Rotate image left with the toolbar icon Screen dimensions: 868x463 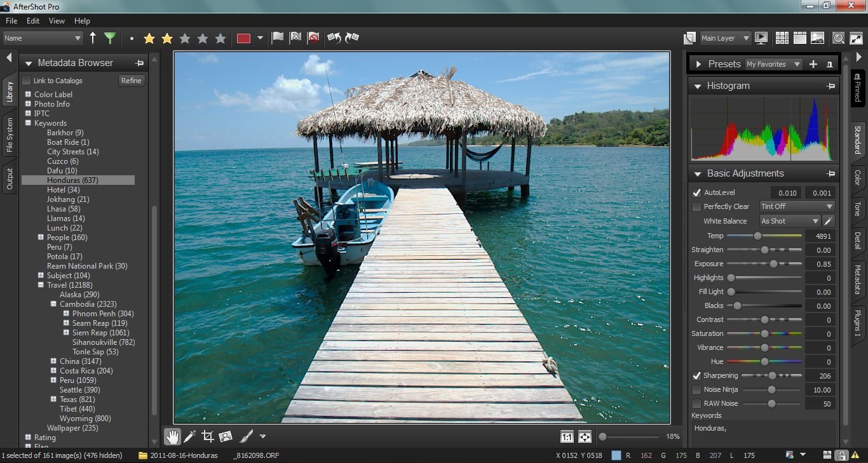[x=334, y=38]
